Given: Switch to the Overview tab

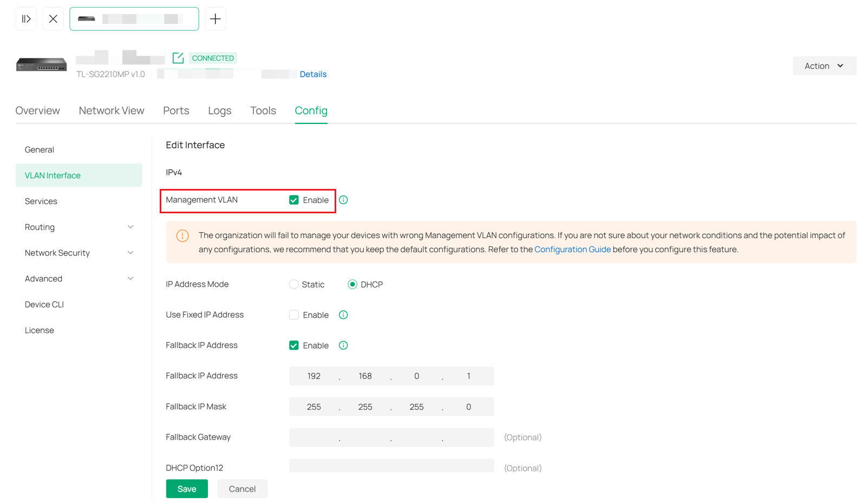Looking at the screenshot, I should pos(38,110).
